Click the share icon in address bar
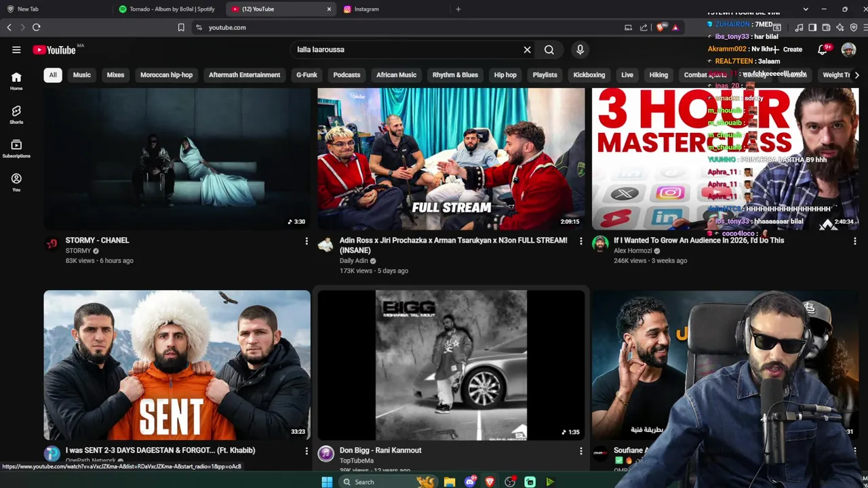 tap(644, 27)
